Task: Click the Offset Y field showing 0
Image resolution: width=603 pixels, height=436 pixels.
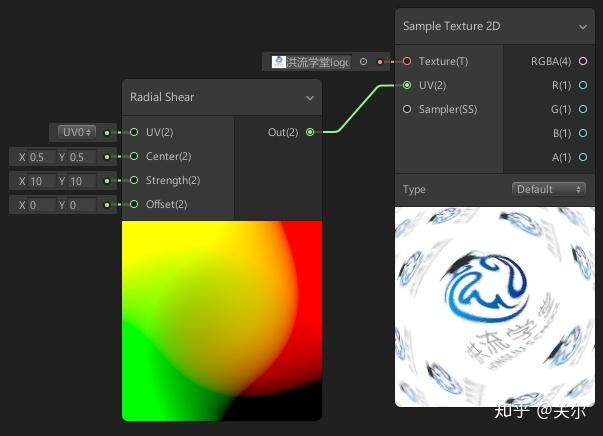Action: (x=82, y=205)
